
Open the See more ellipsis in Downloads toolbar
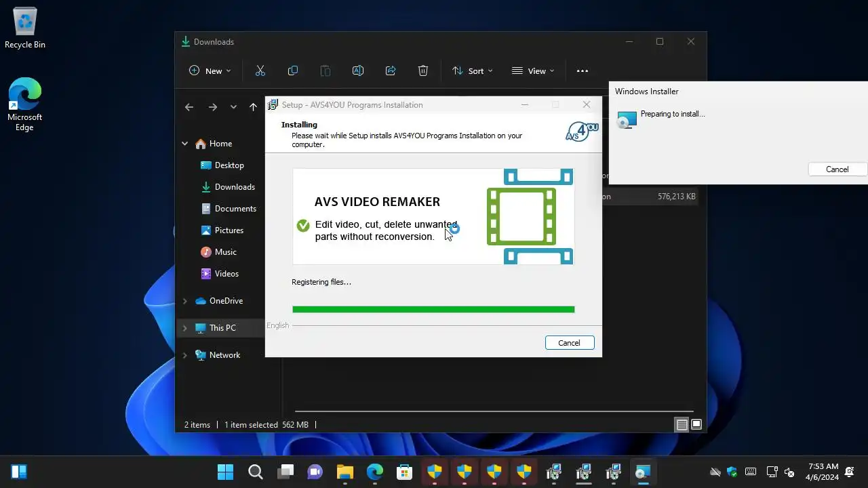click(583, 70)
